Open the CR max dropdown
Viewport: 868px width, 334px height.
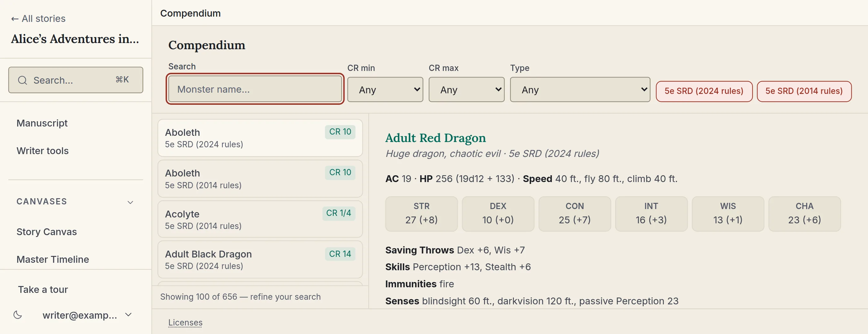pos(466,90)
